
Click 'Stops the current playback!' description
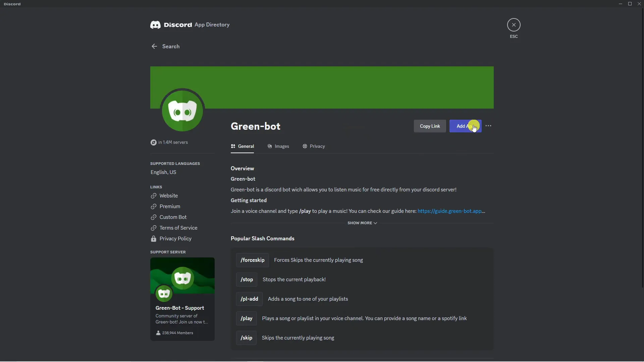coord(294,280)
